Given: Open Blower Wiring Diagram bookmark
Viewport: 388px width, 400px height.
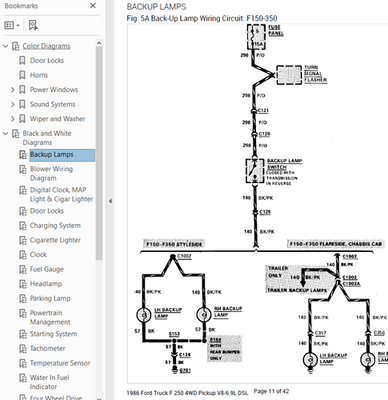Looking at the screenshot, I should 51,173.
